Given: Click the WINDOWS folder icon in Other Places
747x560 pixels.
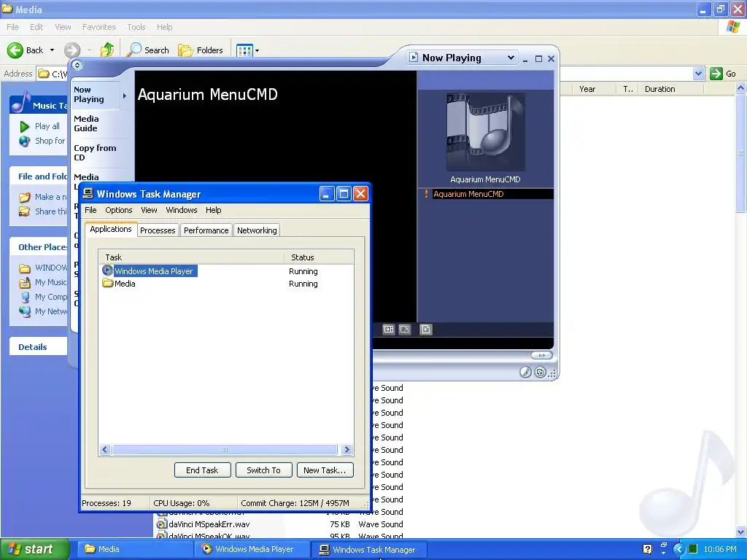Looking at the screenshot, I should (x=25, y=268).
